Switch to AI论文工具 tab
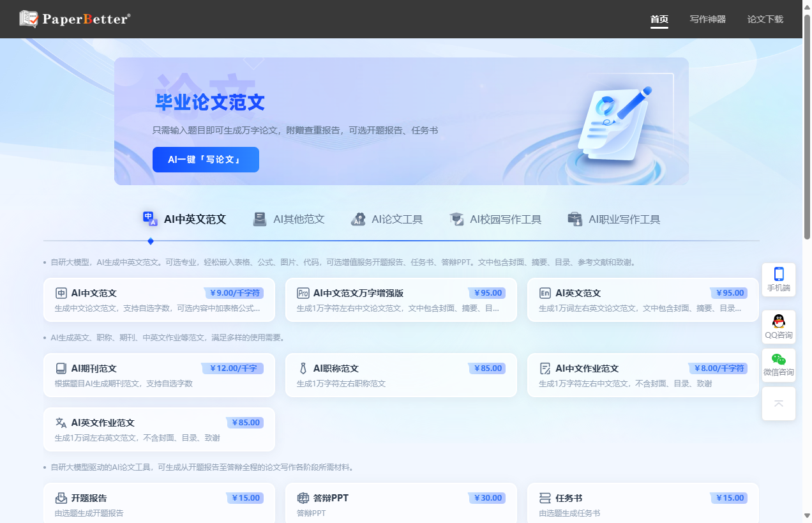The height and width of the screenshot is (523, 812). [387, 219]
